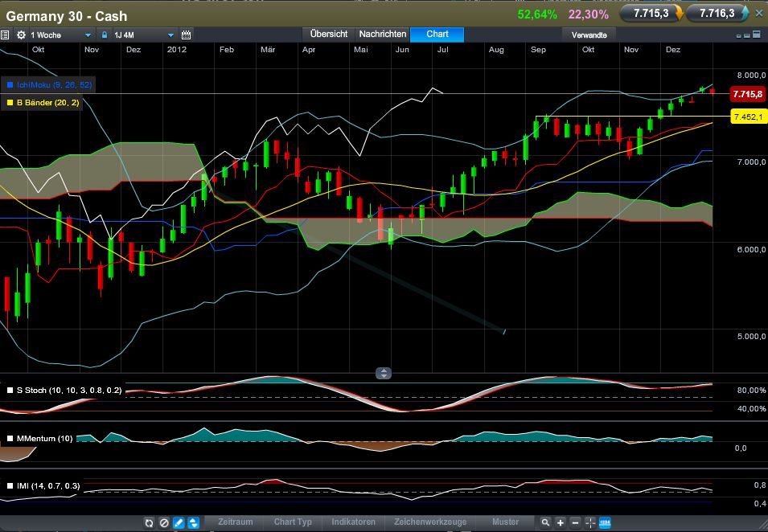Open the Indikatoren menu

pos(353,522)
